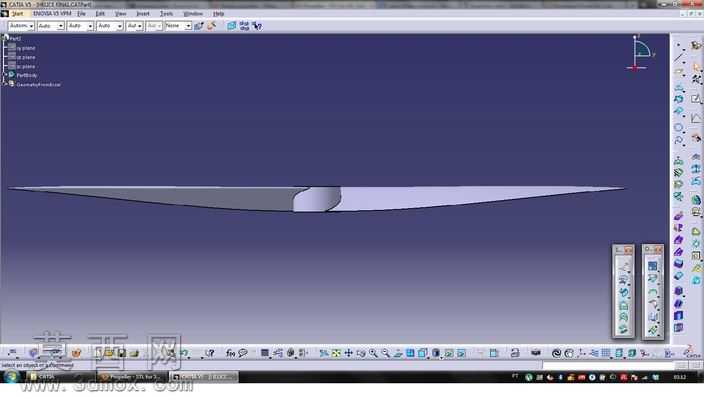Expand the PartBody node

coord(5,75)
